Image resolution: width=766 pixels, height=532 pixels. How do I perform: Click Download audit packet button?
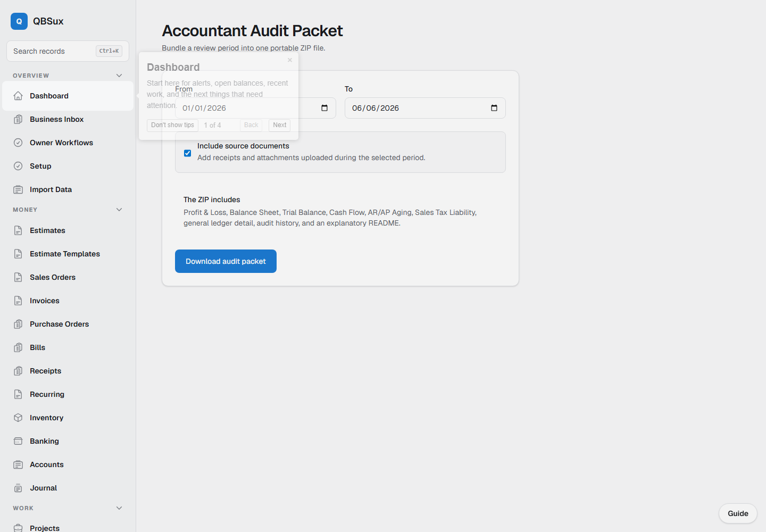click(226, 261)
